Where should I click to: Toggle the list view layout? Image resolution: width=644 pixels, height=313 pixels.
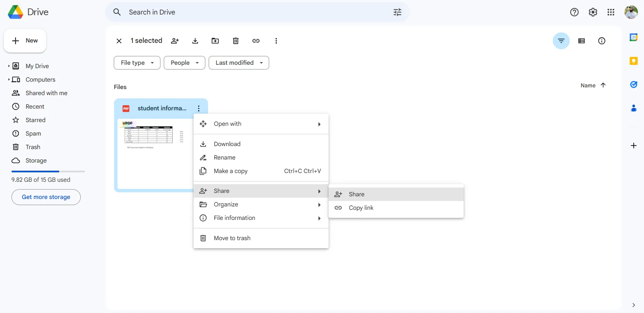(582, 41)
